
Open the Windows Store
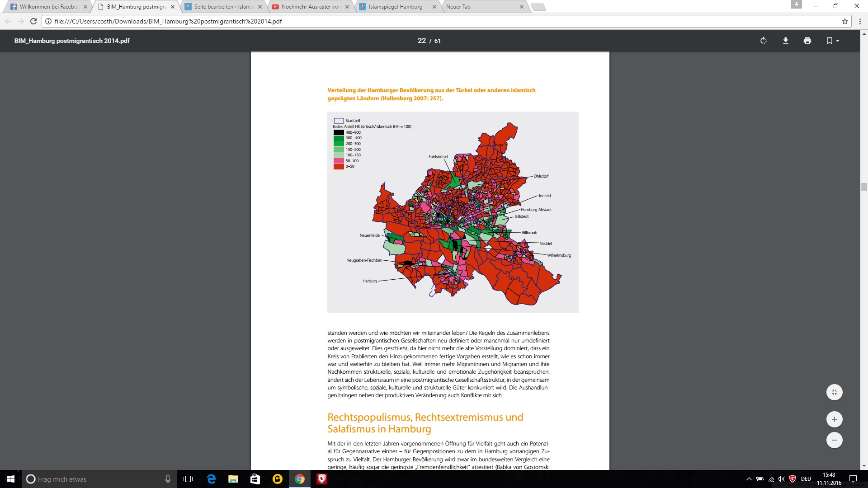click(x=255, y=479)
